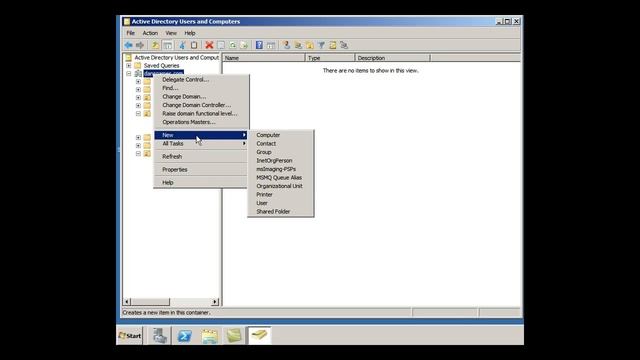Open Properties via the toolbar icon
640x360 pixels.
(x=221, y=45)
